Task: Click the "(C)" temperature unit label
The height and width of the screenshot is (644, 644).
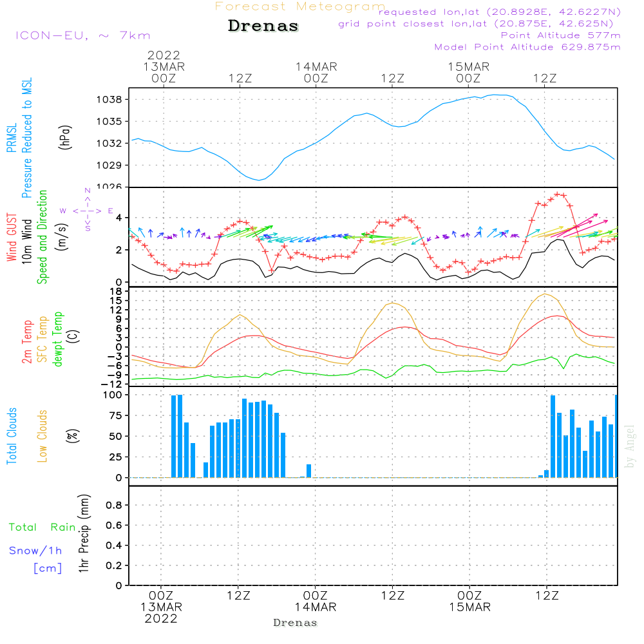Action: click(73, 336)
